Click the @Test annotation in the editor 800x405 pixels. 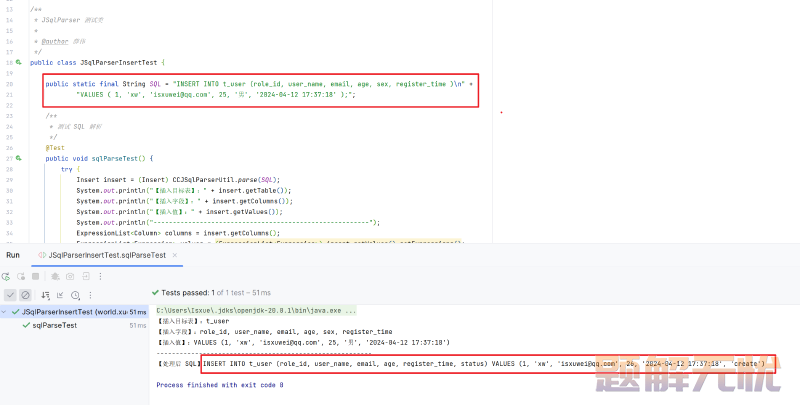pos(55,147)
